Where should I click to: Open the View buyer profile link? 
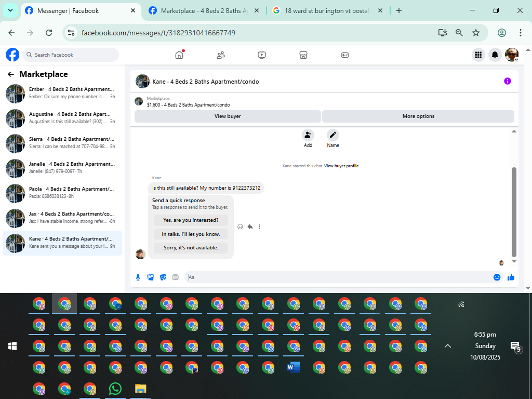pyautogui.click(x=341, y=166)
